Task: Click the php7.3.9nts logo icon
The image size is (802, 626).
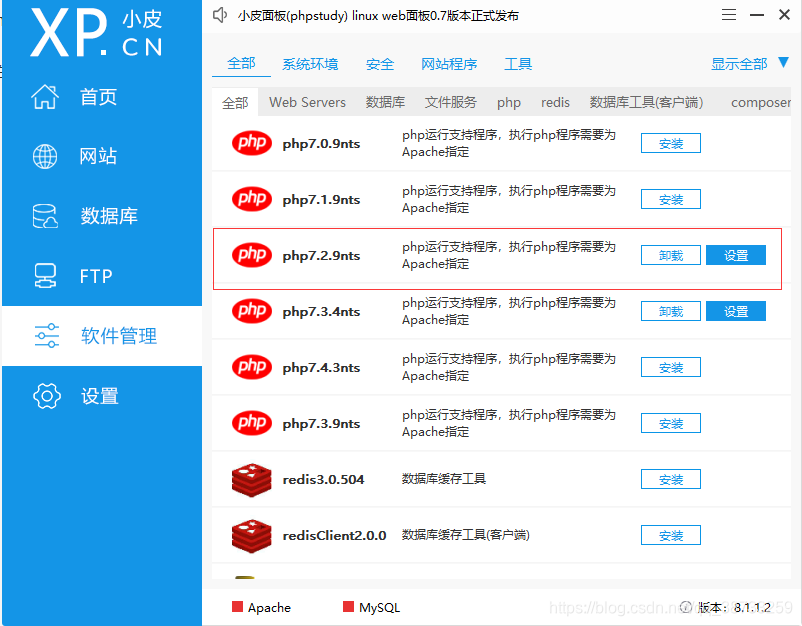Action: point(252,422)
